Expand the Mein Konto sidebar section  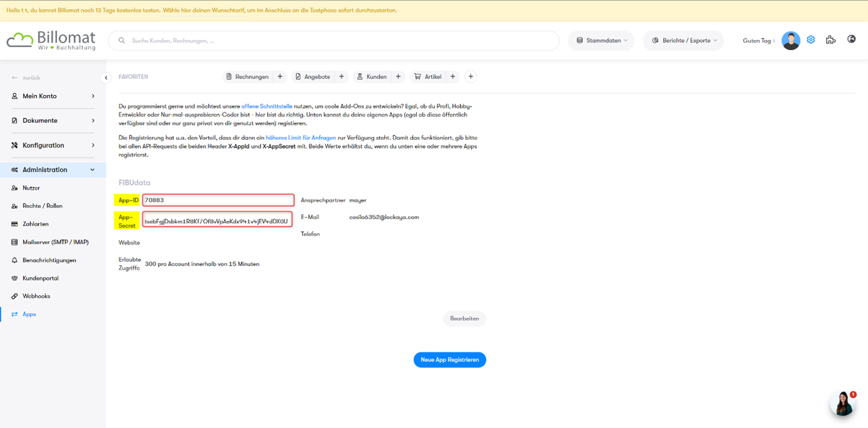click(x=53, y=96)
